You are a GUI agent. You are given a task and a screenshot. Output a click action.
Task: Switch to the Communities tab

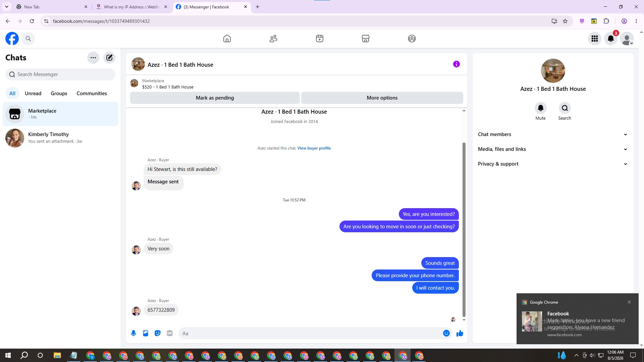tap(92, 94)
